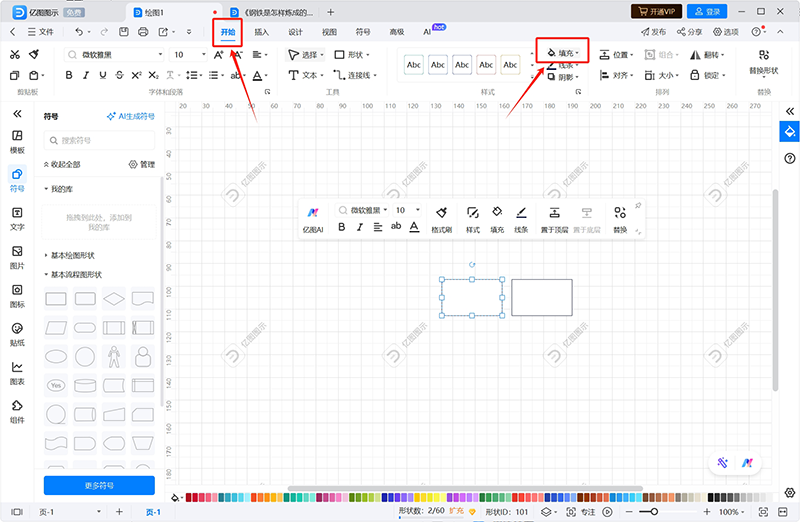Click the 线条 line icon in floating toolbar

point(521,219)
